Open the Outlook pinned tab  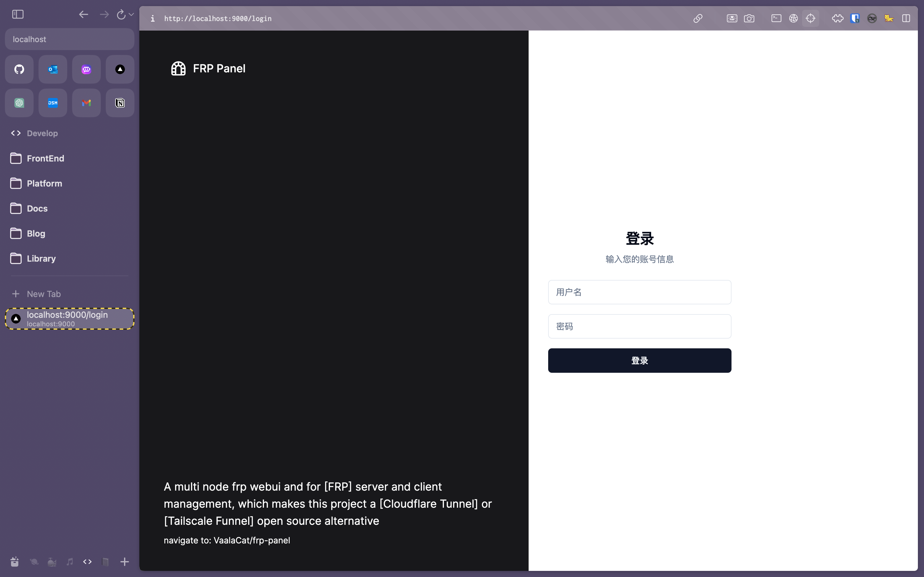click(53, 69)
